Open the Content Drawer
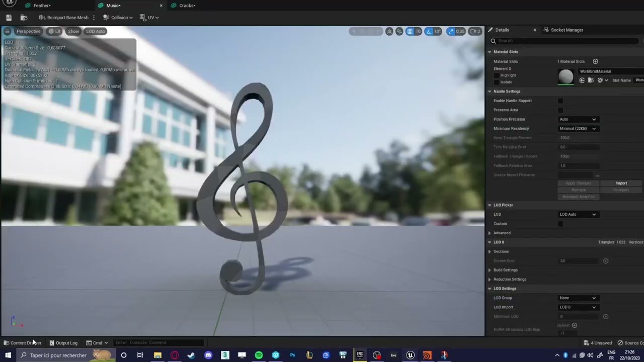The height and width of the screenshot is (362, 644). coord(22,343)
